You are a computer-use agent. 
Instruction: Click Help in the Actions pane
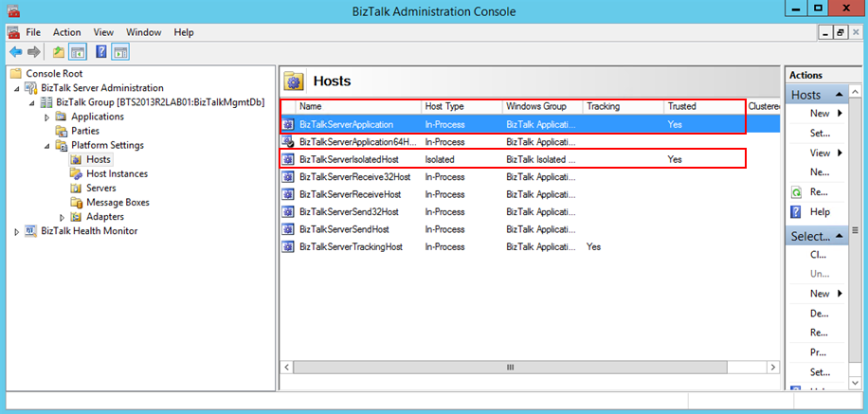[x=820, y=211]
